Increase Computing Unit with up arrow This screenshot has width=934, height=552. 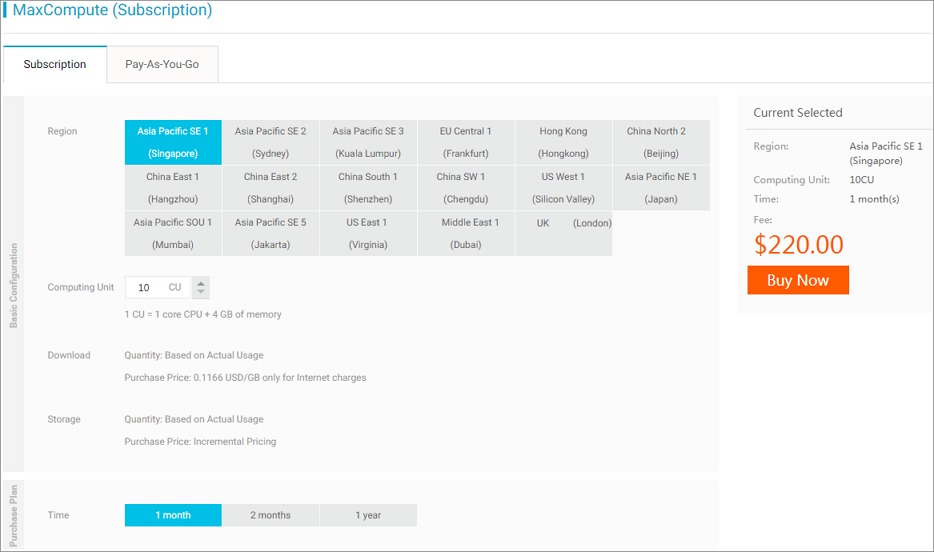point(201,283)
